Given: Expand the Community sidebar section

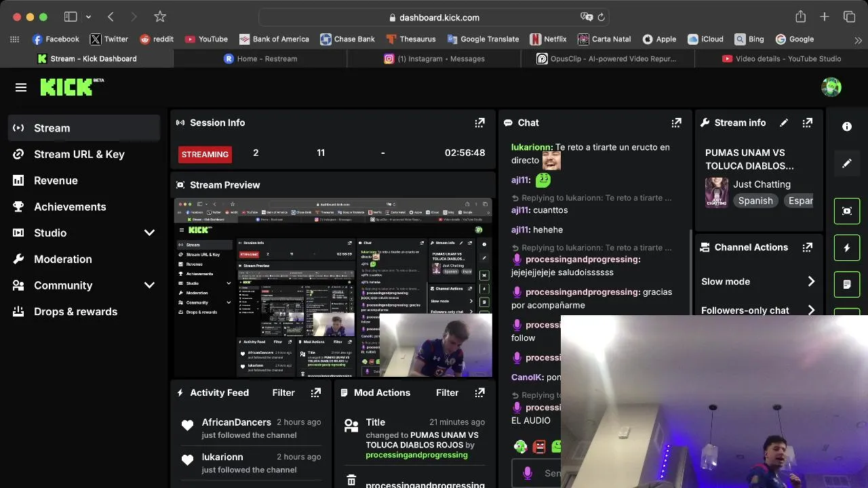Looking at the screenshot, I should coord(149,285).
